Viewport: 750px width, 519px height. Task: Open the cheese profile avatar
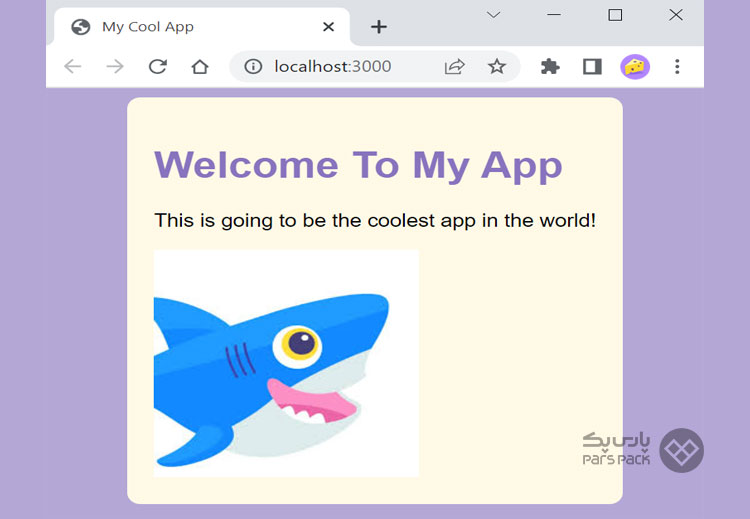point(635,66)
